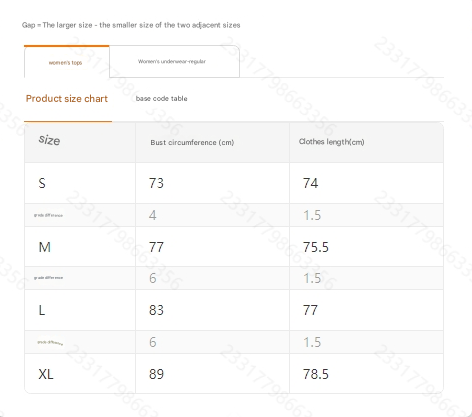
Task: Click bust value 89 for size XL
Action: pos(156,374)
